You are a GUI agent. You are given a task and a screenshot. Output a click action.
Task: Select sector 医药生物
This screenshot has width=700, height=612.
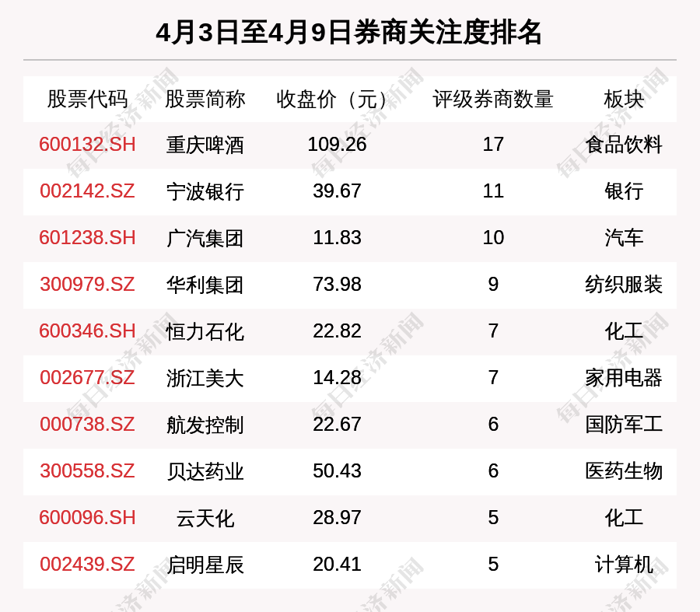coord(624,471)
